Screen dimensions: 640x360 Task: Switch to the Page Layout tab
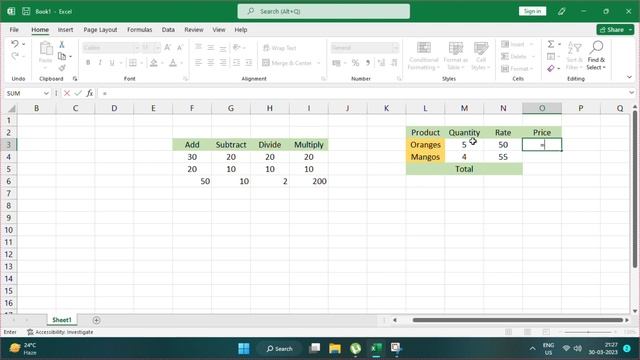tap(100, 30)
